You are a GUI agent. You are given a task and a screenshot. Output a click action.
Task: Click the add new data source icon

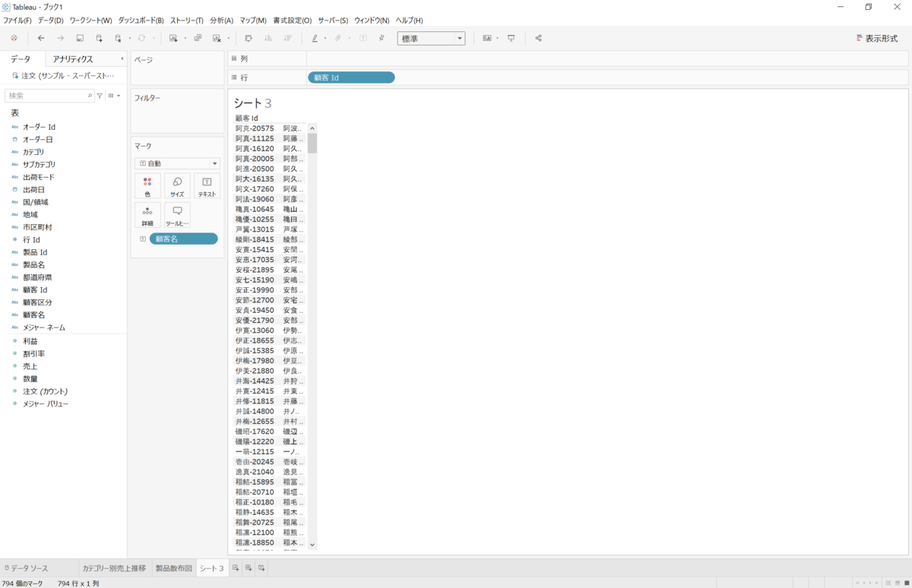click(x=99, y=38)
